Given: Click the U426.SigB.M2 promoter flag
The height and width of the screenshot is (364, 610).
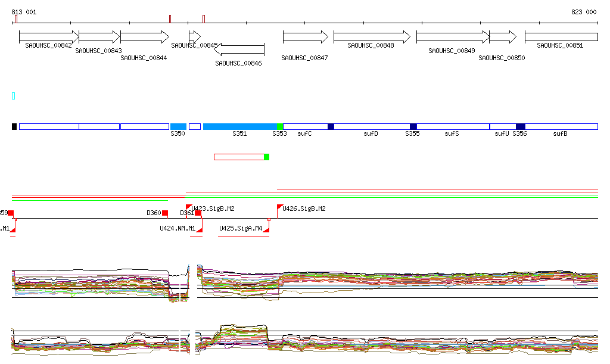Looking at the screenshot, I should 280,208.
